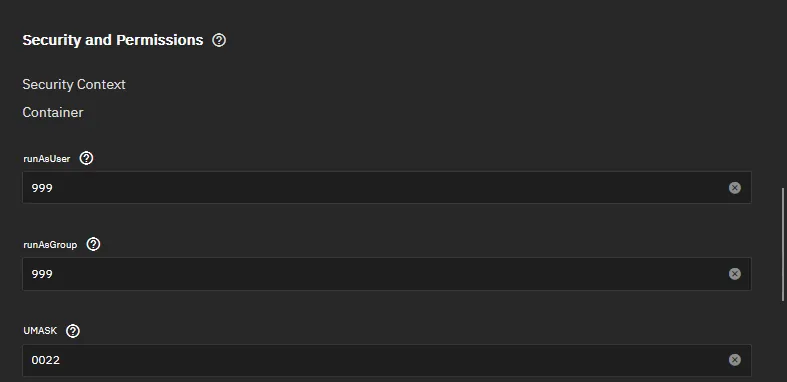
Task: Click the scrollbar track below the thumb
Action: pos(783,341)
